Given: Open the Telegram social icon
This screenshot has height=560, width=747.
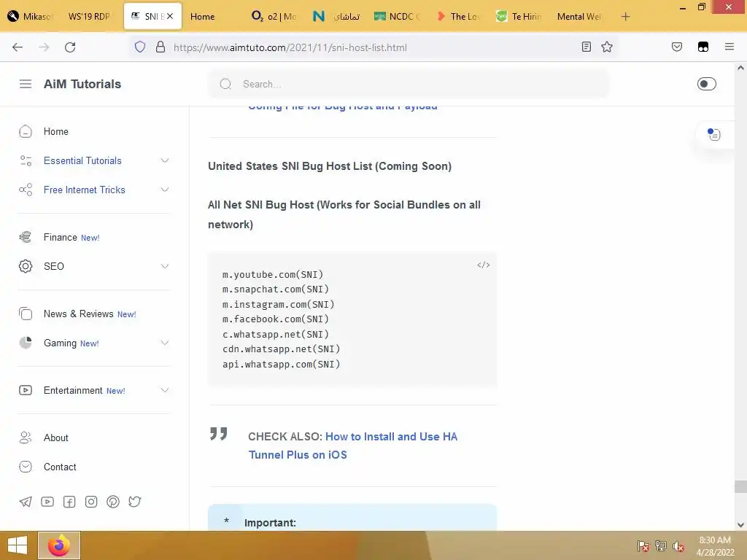Looking at the screenshot, I should [26, 502].
